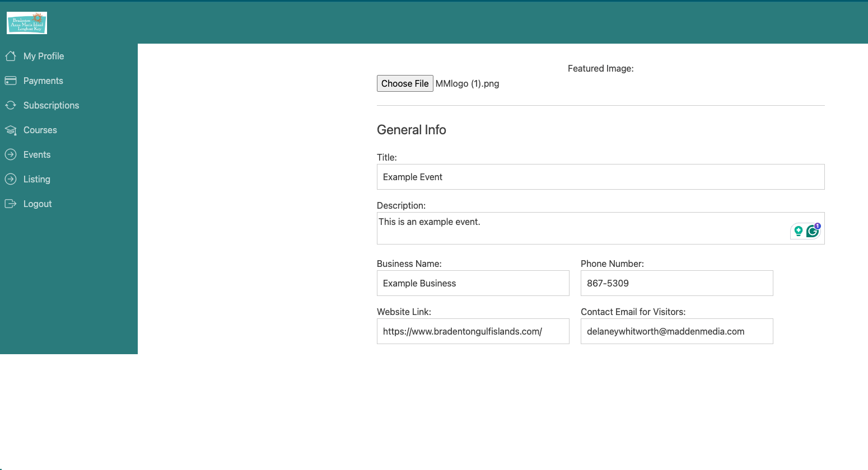
Task: Click the Website Link input field
Action: click(x=473, y=331)
